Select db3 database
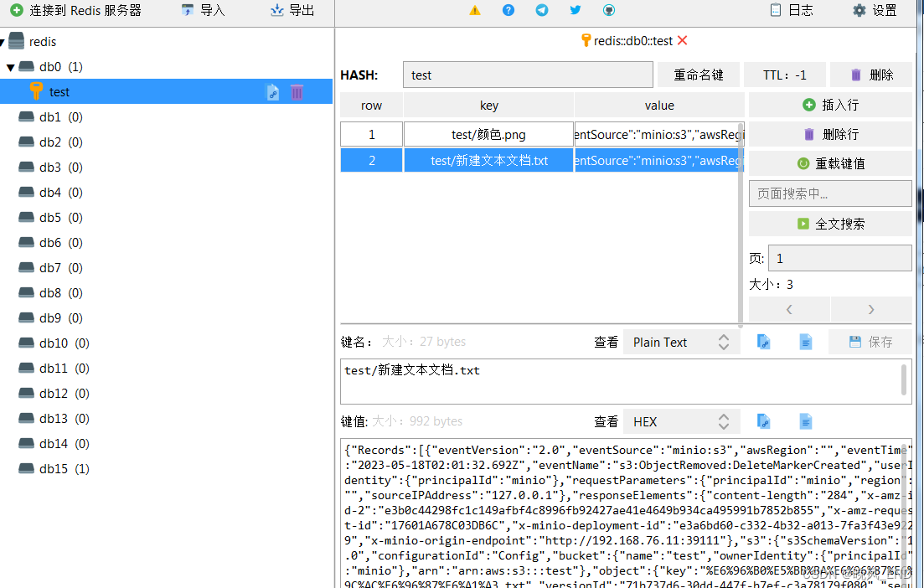 [x=50, y=168]
